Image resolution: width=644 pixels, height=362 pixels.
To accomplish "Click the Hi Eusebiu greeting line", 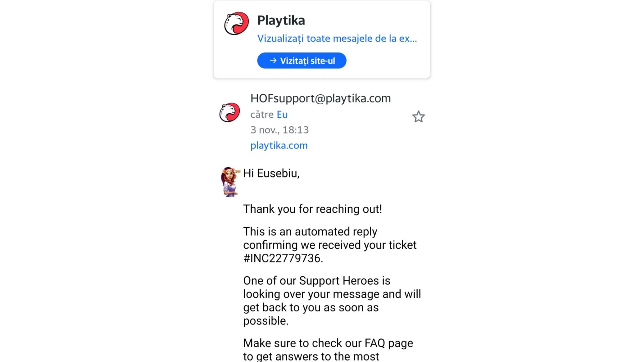I will point(271,173).
